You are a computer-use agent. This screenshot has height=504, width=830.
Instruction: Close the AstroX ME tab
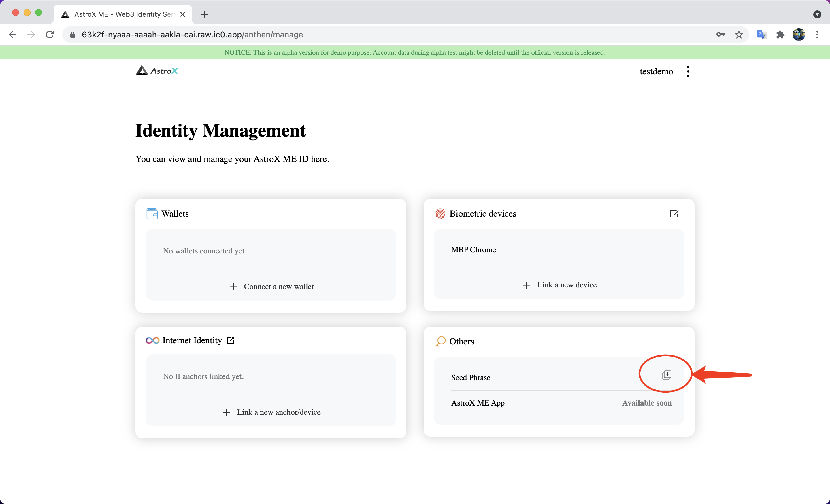(x=183, y=14)
